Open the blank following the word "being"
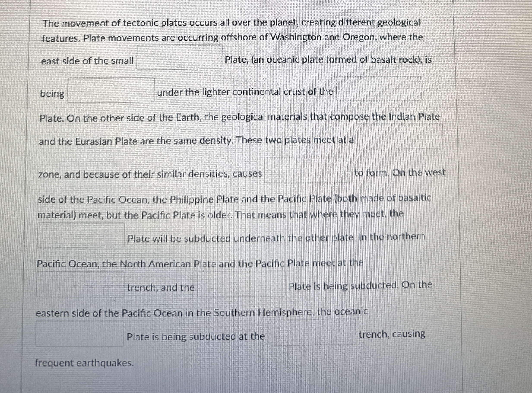The width and height of the screenshot is (532, 393). (111, 90)
